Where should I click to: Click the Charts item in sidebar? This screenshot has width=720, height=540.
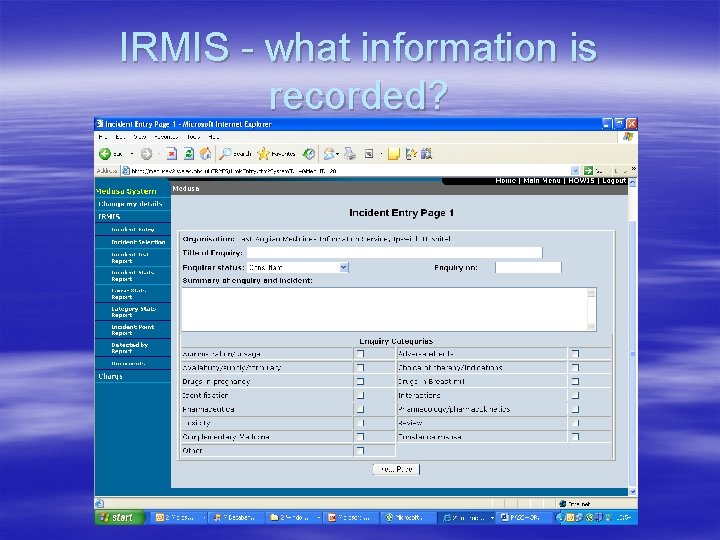click(110, 376)
